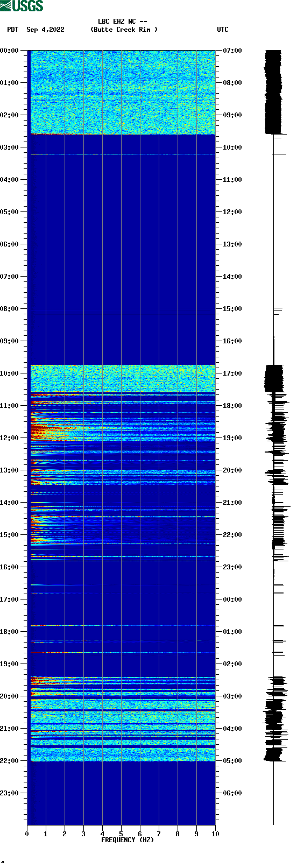
Task: Click the 03:00 UTC time label
Action: [232, 696]
